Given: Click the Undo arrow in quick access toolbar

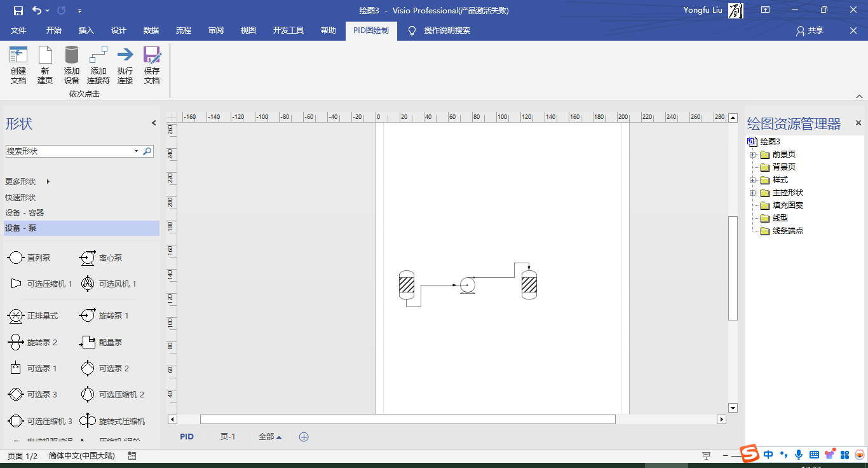Looking at the screenshot, I should [x=36, y=10].
